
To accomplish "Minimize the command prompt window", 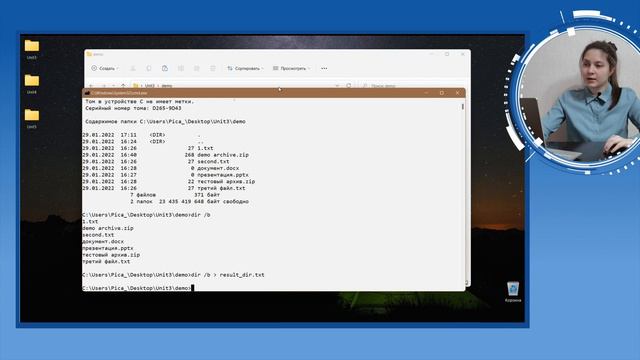I will pyautogui.click(x=426, y=93).
